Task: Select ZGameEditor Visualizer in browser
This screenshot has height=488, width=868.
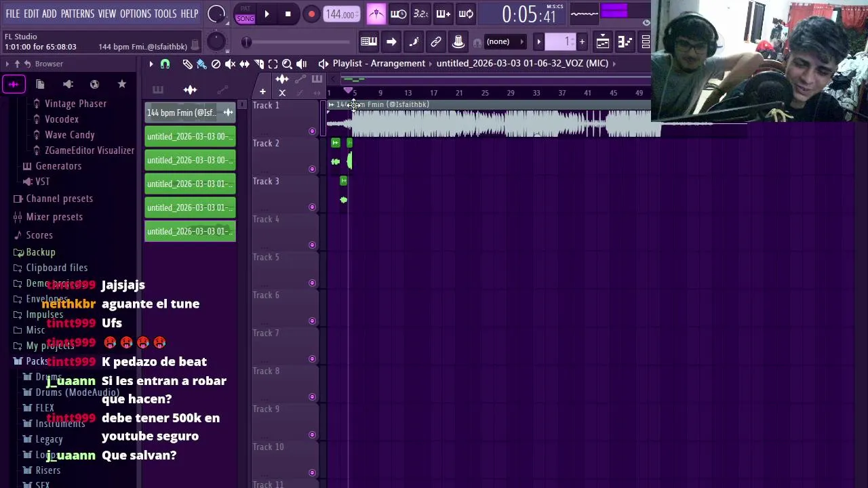Action: [89, 150]
